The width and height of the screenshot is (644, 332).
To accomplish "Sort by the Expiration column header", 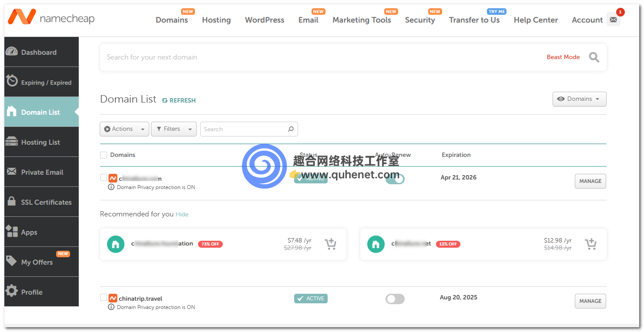I will (x=456, y=155).
